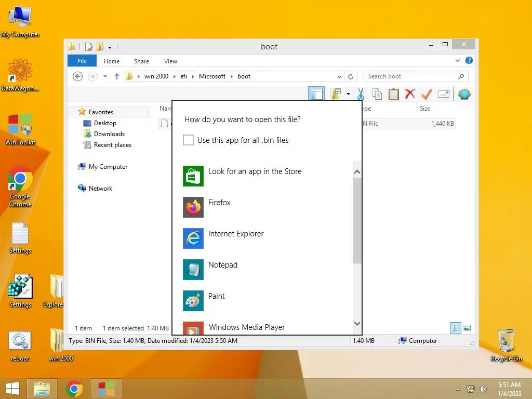532x399 pixels.
Task: Click the volume speaker tray icon
Action: coord(483,389)
